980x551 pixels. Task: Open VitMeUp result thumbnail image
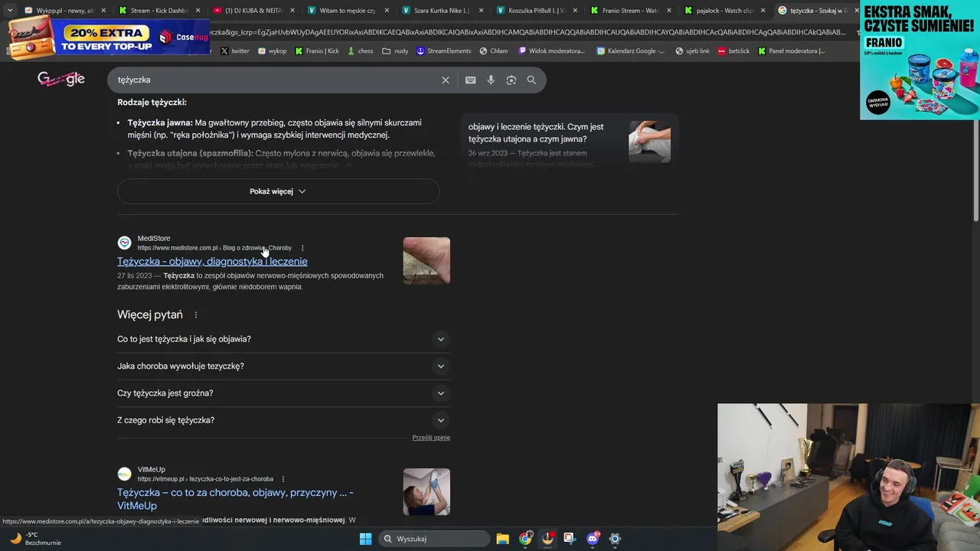coord(426,492)
